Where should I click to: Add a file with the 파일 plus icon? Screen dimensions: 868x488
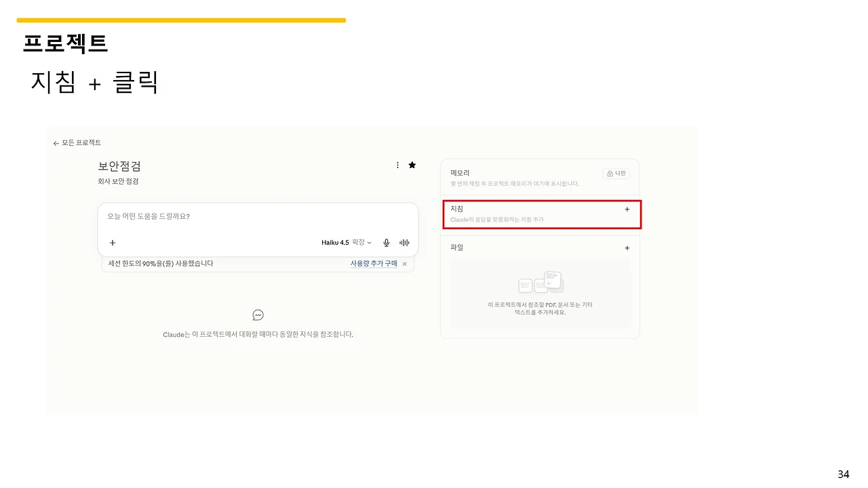[x=627, y=248]
